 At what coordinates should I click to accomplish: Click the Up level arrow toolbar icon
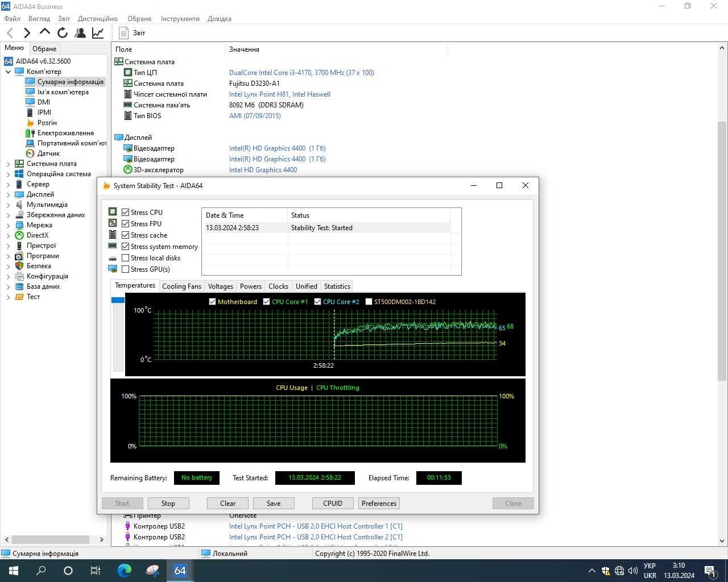(45, 32)
